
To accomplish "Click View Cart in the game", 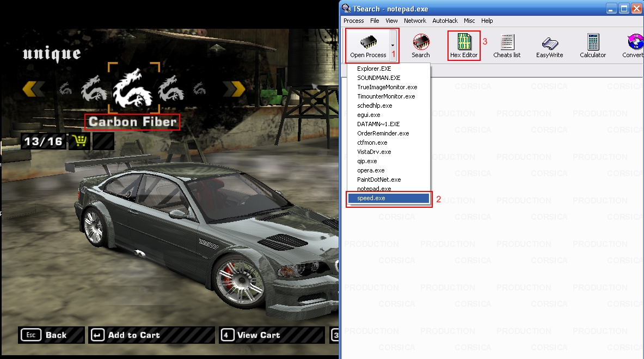I will tap(272, 335).
